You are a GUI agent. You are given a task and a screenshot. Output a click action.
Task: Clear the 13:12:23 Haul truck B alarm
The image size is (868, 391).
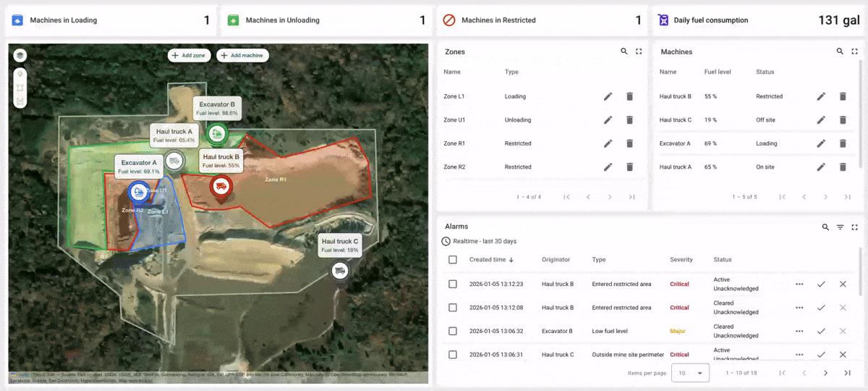click(x=843, y=284)
